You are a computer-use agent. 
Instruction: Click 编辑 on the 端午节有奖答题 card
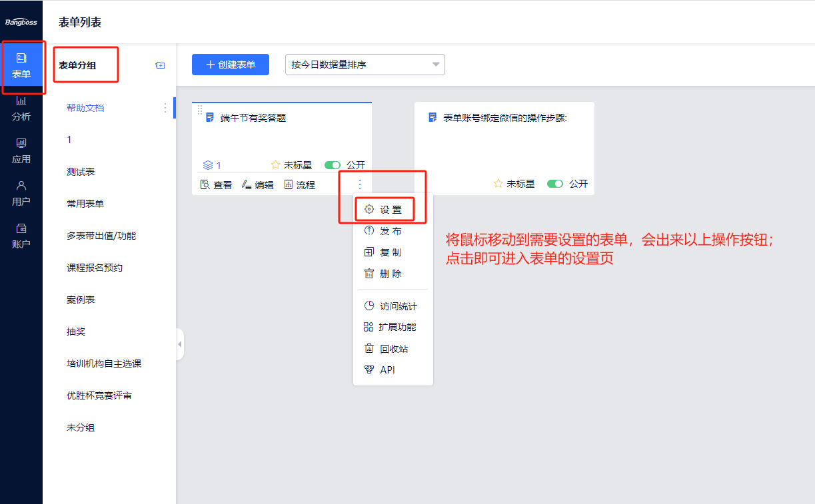point(258,185)
